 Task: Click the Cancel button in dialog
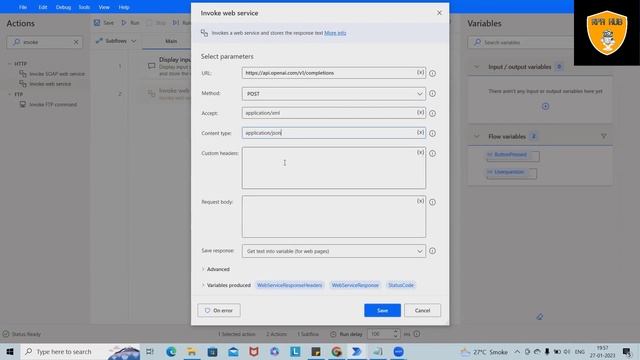(x=422, y=310)
